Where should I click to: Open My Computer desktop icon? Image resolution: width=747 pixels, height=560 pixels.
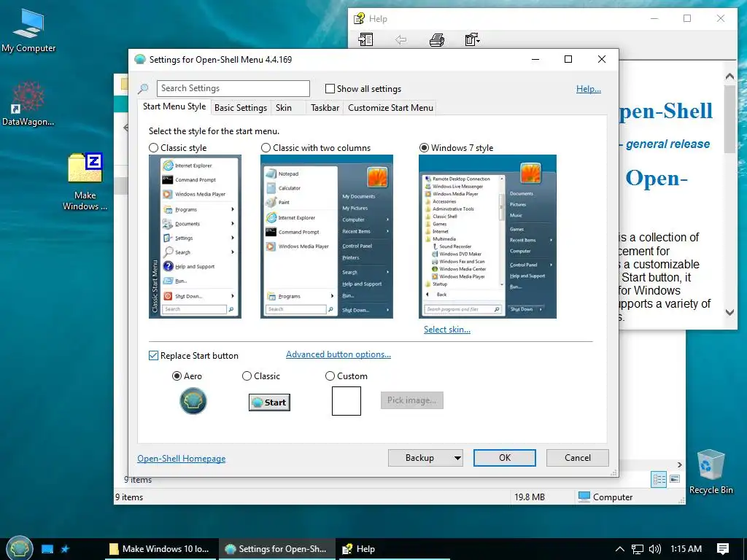pyautogui.click(x=28, y=29)
